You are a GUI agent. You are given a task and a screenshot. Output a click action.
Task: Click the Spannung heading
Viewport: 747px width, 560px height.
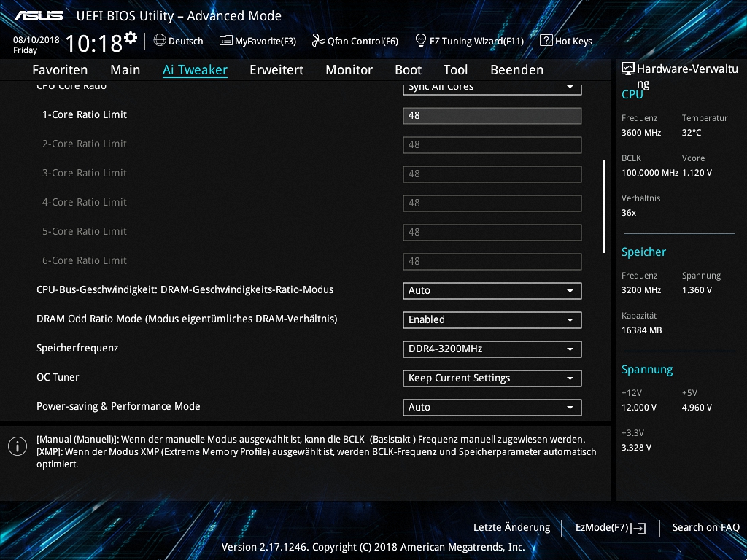click(647, 370)
